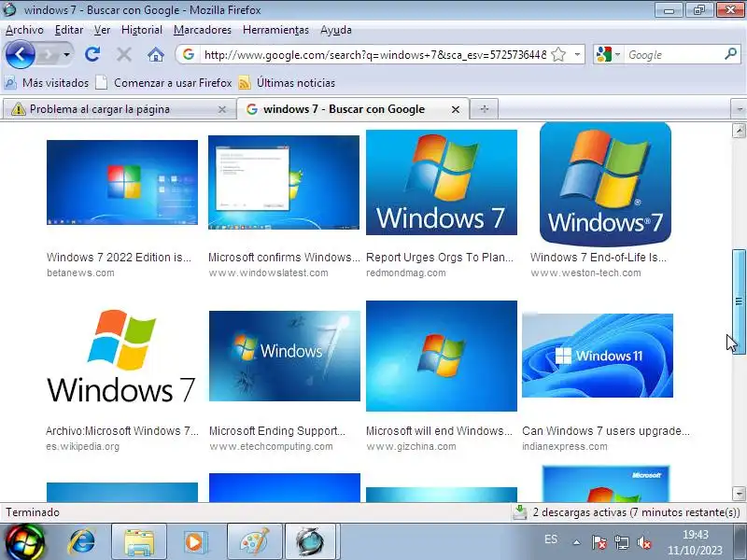Image resolution: width=747 pixels, height=560 pixels.
Task: Open Paint from the taskbar
Action: click(254, 542)
